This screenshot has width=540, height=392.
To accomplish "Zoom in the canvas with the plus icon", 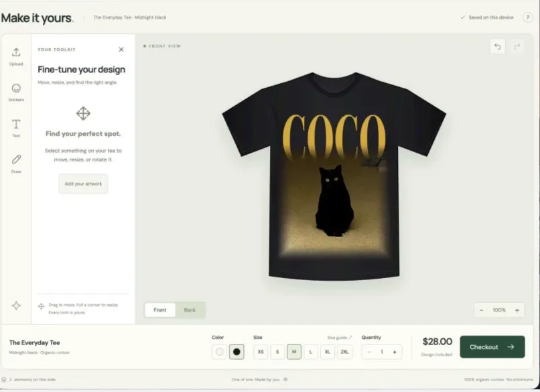I will (x=517, y=310).
